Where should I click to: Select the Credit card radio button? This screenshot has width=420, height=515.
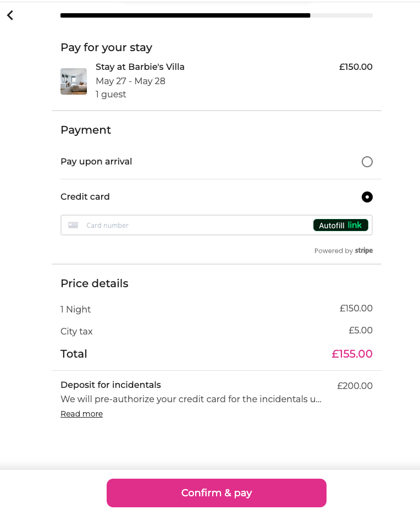[367, 197]
